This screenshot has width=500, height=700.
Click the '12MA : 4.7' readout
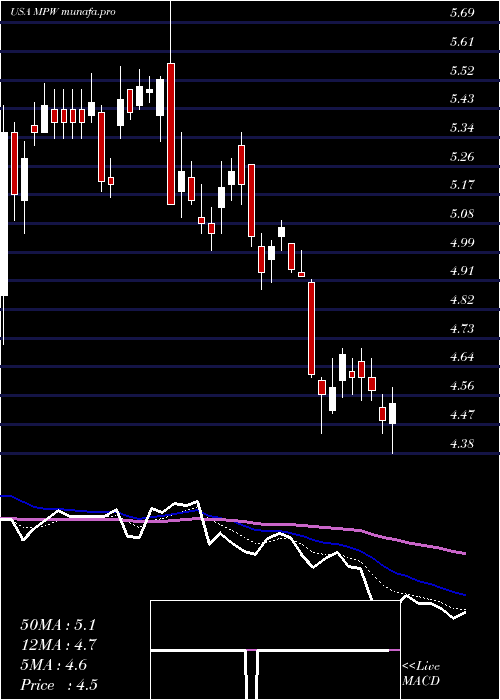coord(59,645)
